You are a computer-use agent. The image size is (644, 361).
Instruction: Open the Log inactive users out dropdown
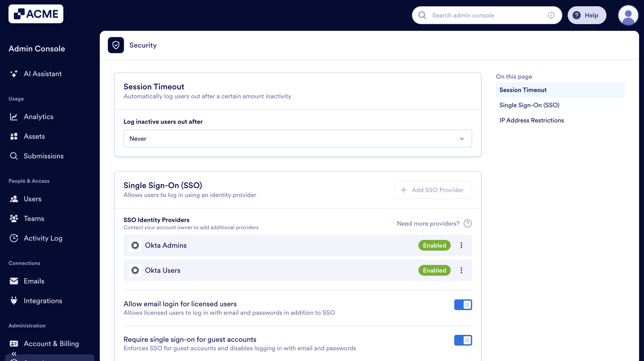(298, 139)
